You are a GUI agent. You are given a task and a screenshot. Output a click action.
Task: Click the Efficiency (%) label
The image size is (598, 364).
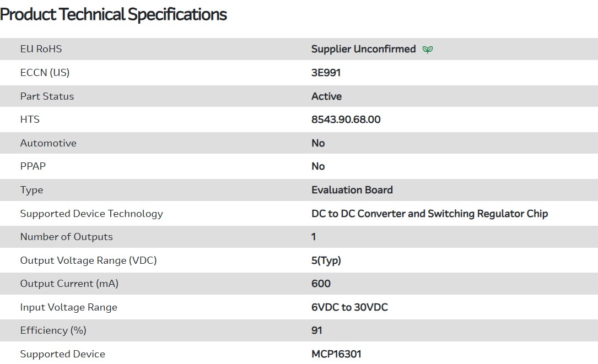53,330
